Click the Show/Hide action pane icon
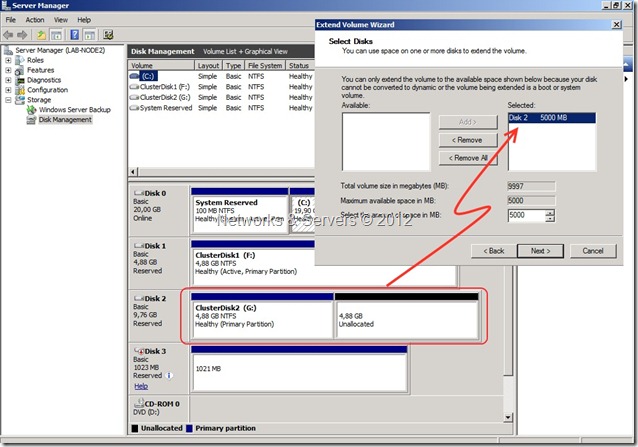 [90, 35]
